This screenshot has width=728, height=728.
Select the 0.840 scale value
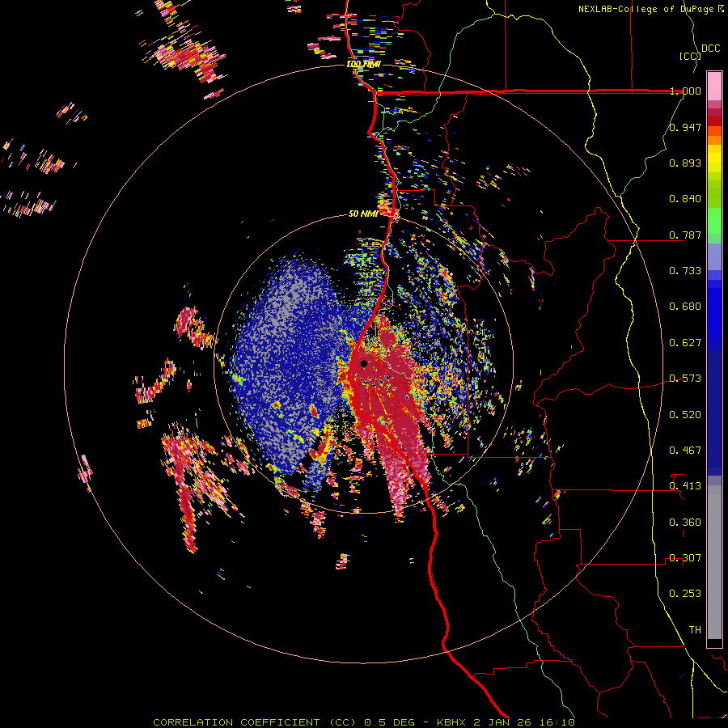pyautogui.click(x=685, y=199)
